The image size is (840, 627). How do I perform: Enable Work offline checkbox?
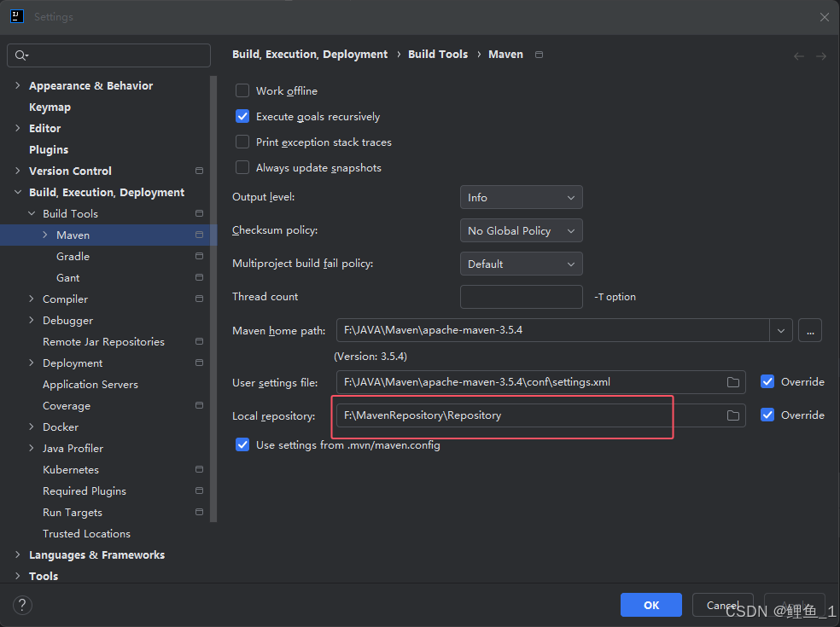(x=242, y=90)
